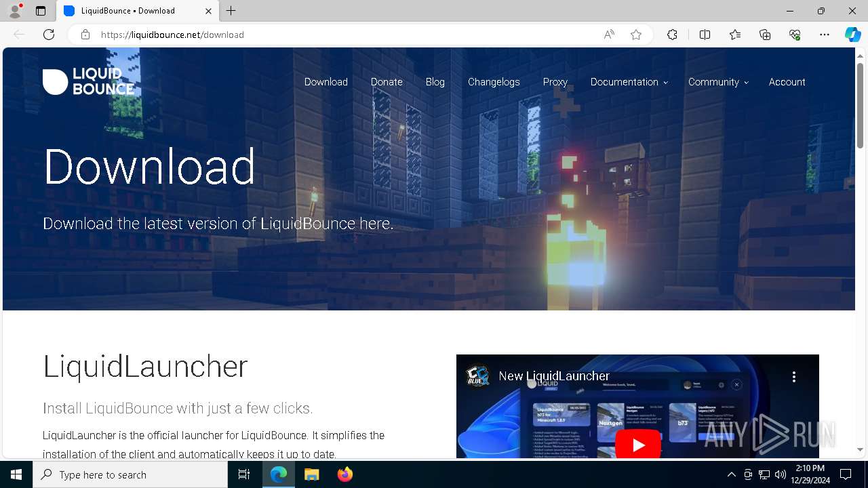Close the LiquidBounce Download tab
The image size is (868, 488).
point(208,11)
